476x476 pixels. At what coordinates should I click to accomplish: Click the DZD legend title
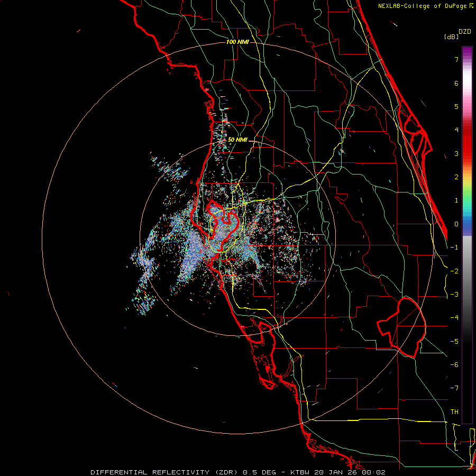coord(465,32)
